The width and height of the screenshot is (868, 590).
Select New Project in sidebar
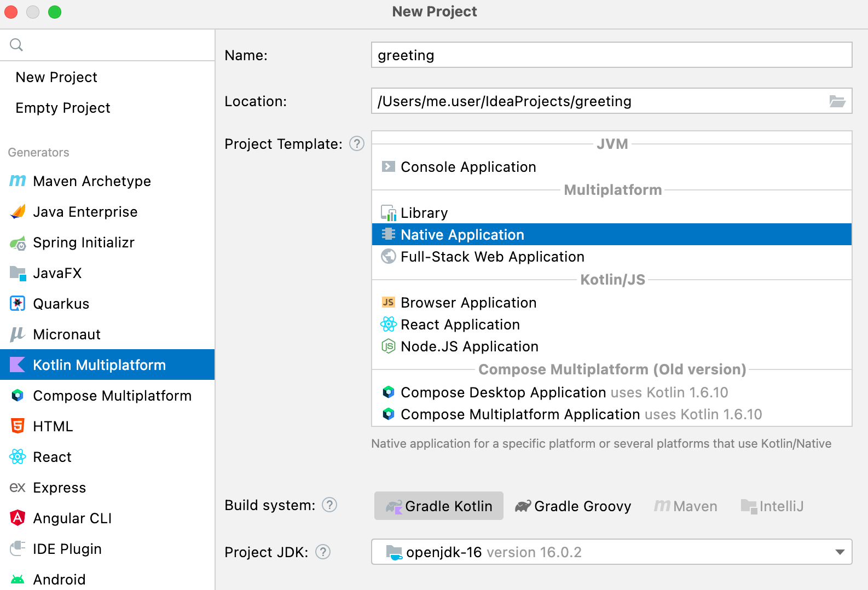[x=107, y=77]
